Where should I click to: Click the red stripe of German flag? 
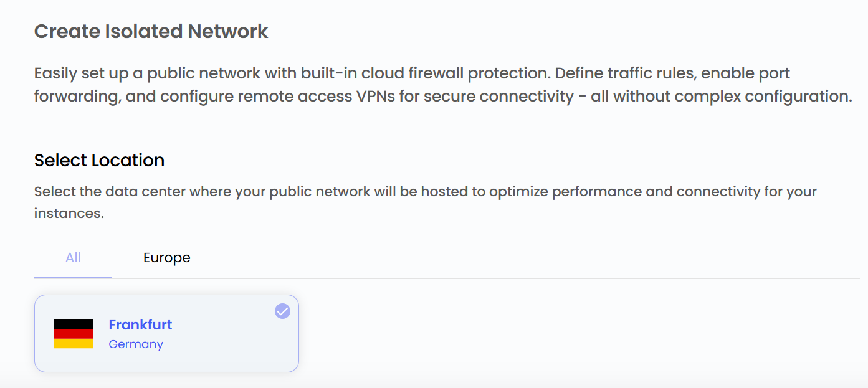pos(74,334)
